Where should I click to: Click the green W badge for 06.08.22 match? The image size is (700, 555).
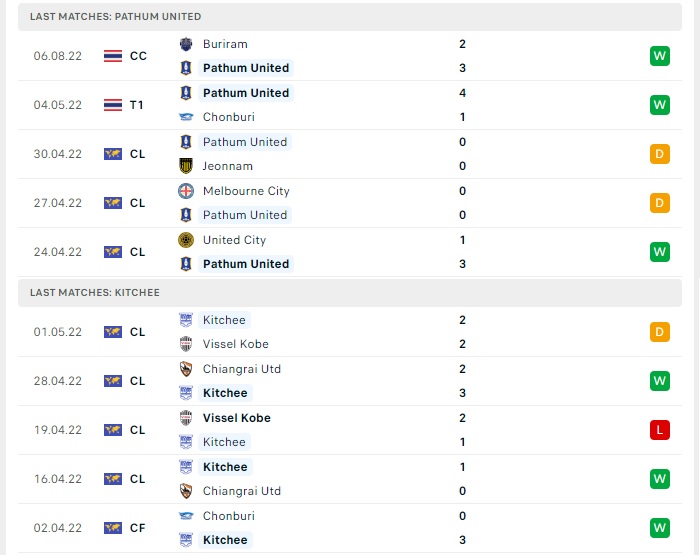660,56
